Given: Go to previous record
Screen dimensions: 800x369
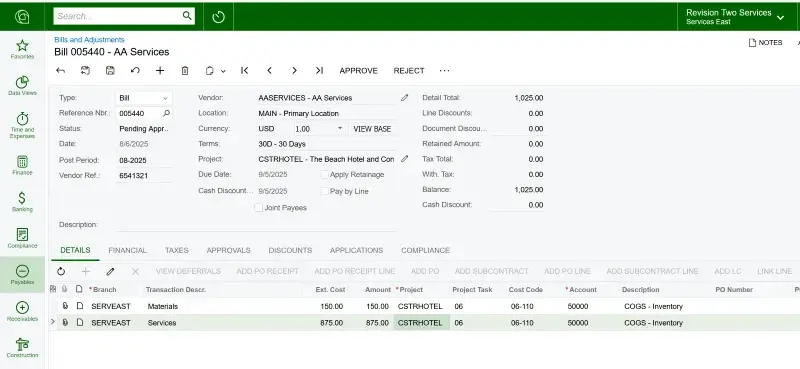Looking at the screenshot, I should coord(269,70).
